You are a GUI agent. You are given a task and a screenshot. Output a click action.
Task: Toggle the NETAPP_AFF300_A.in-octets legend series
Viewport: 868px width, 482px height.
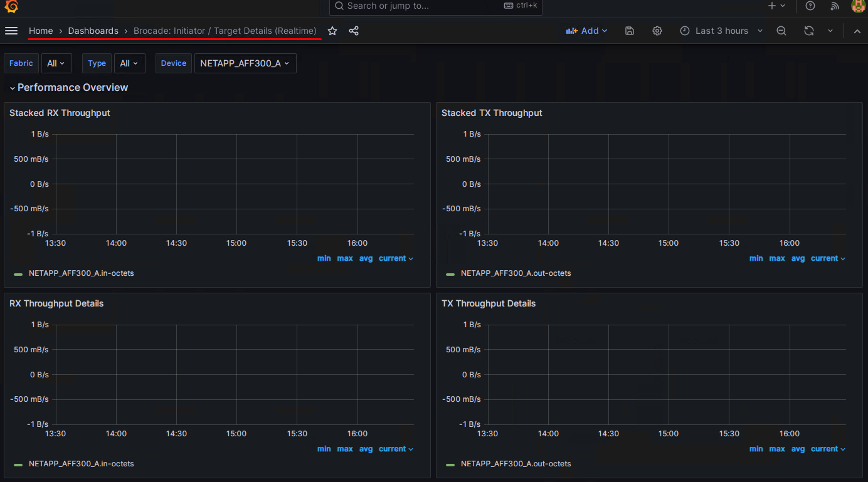(x=80, y=273)
